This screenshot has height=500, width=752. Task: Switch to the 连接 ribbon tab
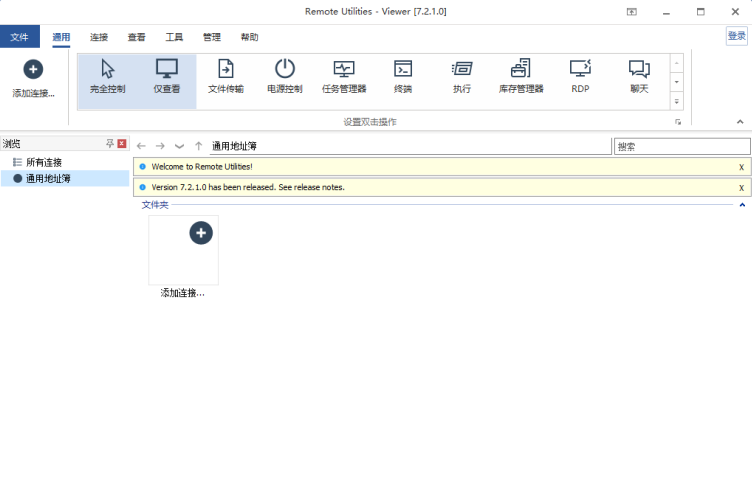point(99,37)
